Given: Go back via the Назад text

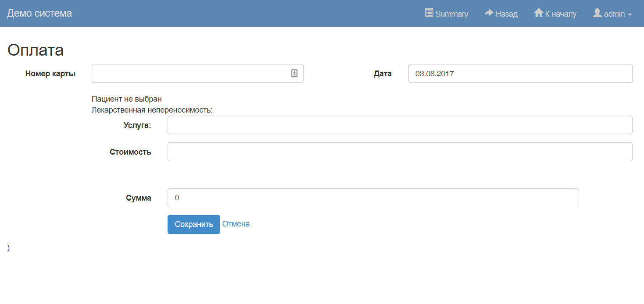Looking at the screenshot, I should pos(507,14).
